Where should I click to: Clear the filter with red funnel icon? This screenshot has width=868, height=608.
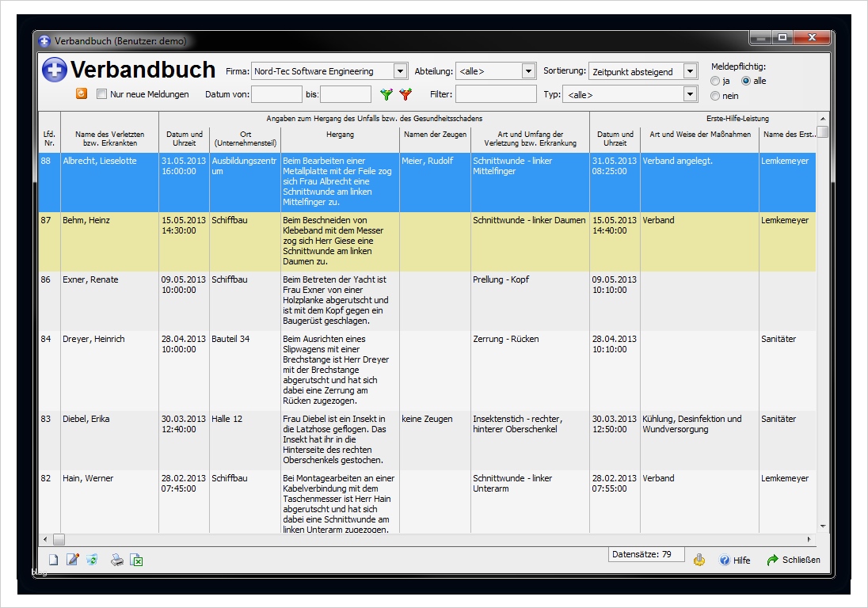tap(405, 94)
